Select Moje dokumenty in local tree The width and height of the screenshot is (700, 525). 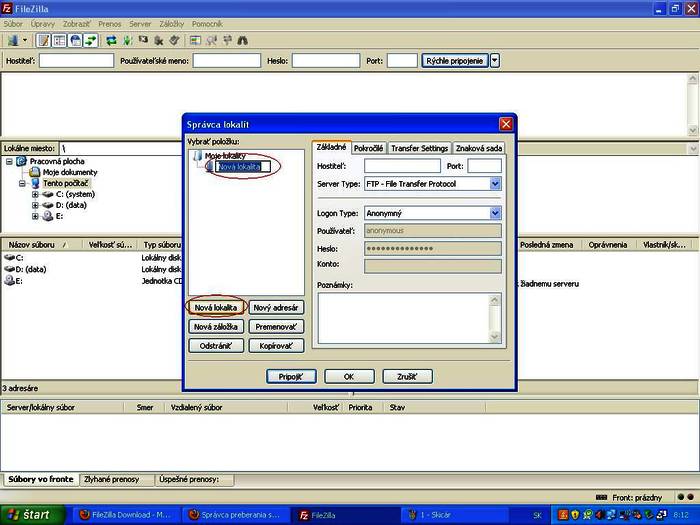(70, 172)
